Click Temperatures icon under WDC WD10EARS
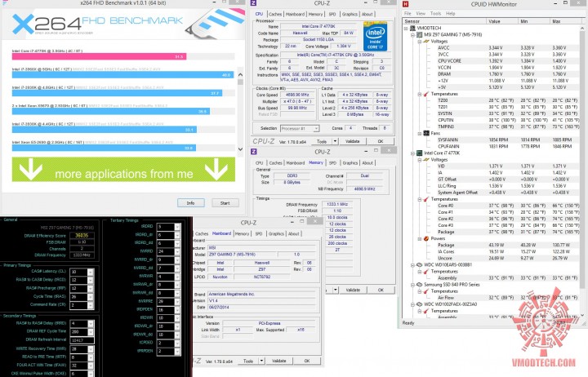The height and width of the screenshot is (377, 588). [x=426, y=271]
